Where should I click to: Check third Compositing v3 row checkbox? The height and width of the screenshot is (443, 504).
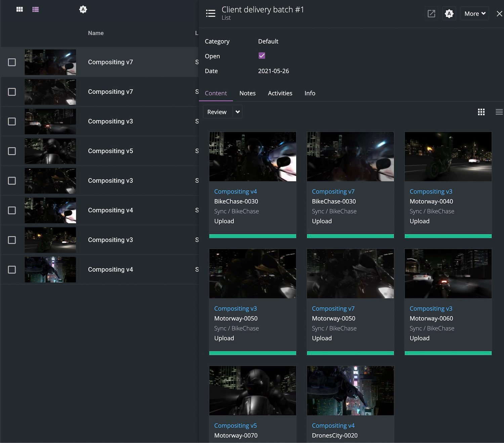pos(12,240)
